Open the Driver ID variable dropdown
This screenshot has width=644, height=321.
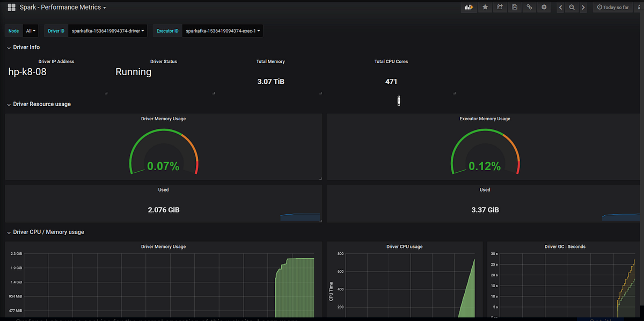[107, 31]
